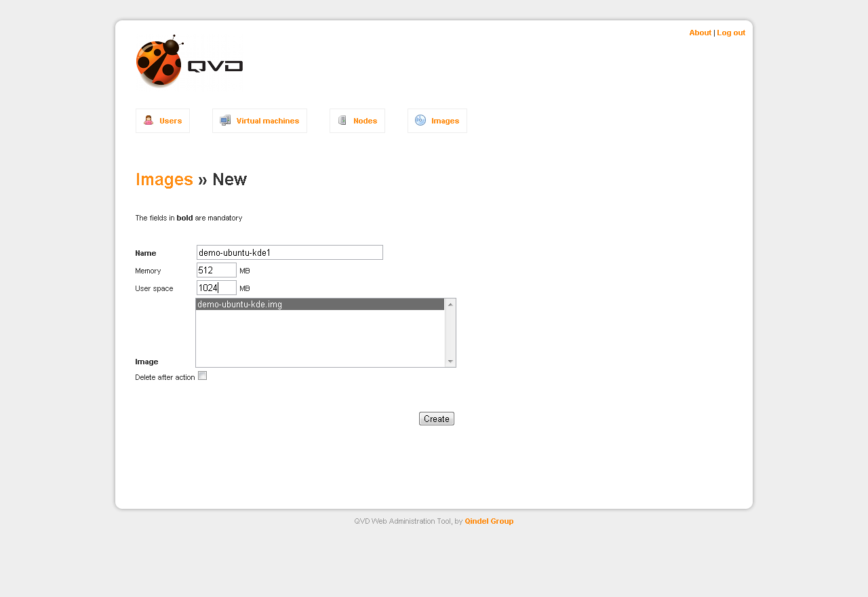Return to Images via the breadcrumb heading

point(164,180)
